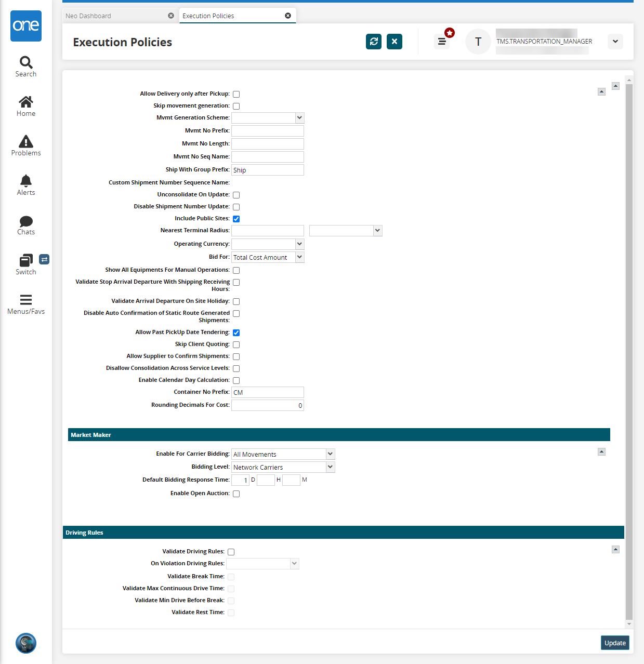Click into Mvmt No Prefix field

[268, 131]
